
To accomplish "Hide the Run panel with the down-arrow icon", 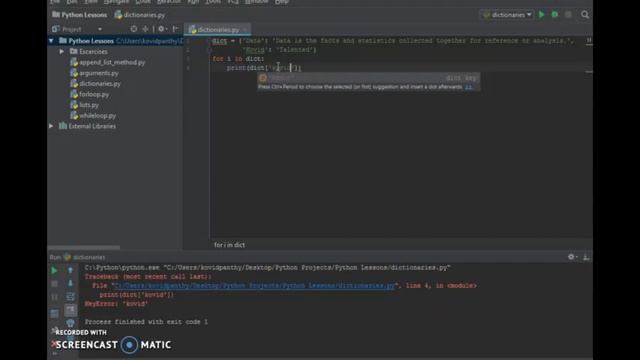I will (586, 257).
